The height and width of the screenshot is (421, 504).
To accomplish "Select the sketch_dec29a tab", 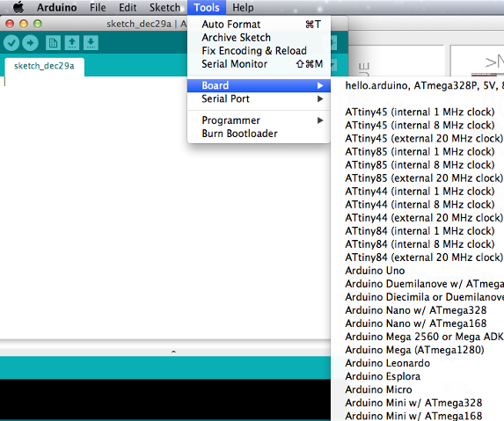I will point(44,66).
